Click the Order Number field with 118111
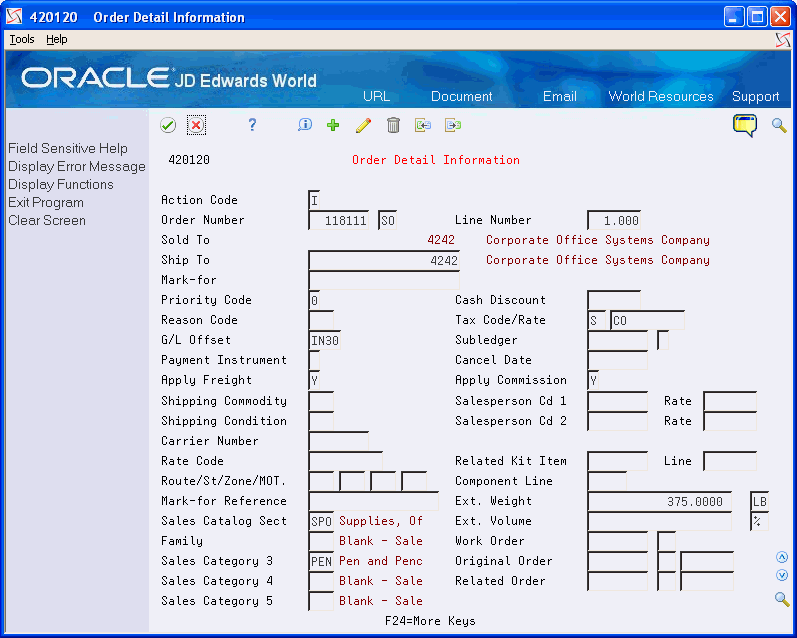The image size is (797, 638). point(339,220)
